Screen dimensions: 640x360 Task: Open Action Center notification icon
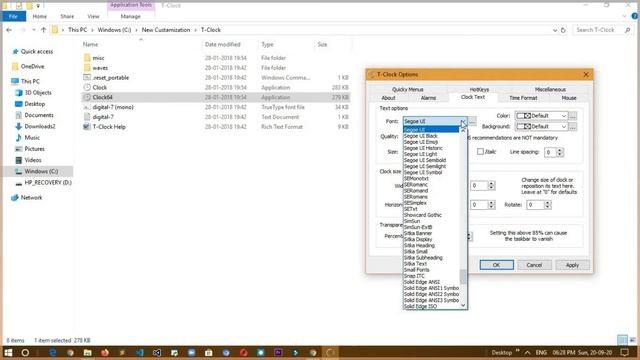pos(624,352)
